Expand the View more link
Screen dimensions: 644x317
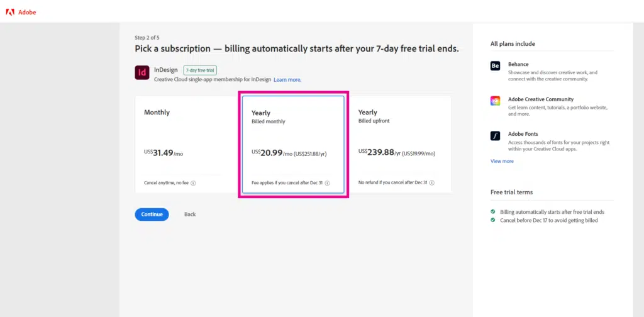point(502,162)
